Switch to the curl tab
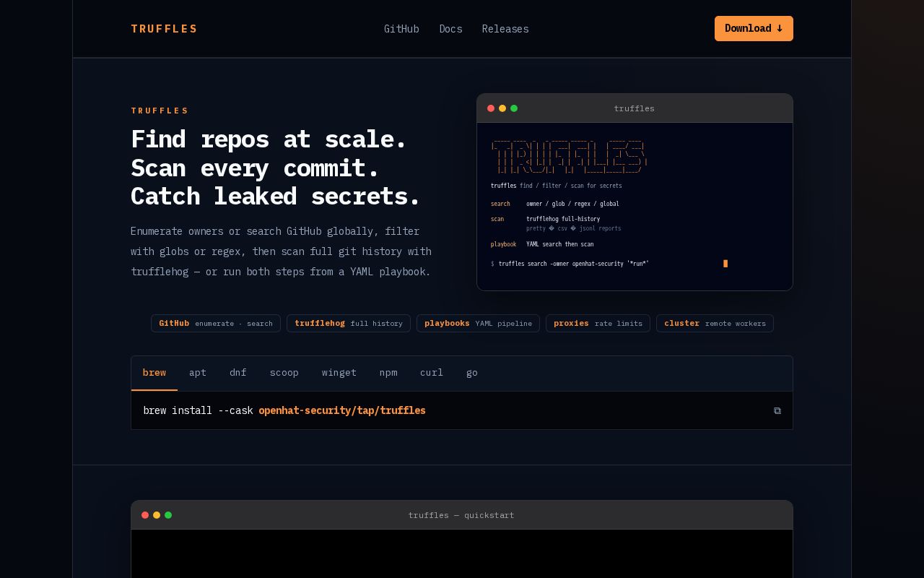924x578 pixels. (432, 373)
